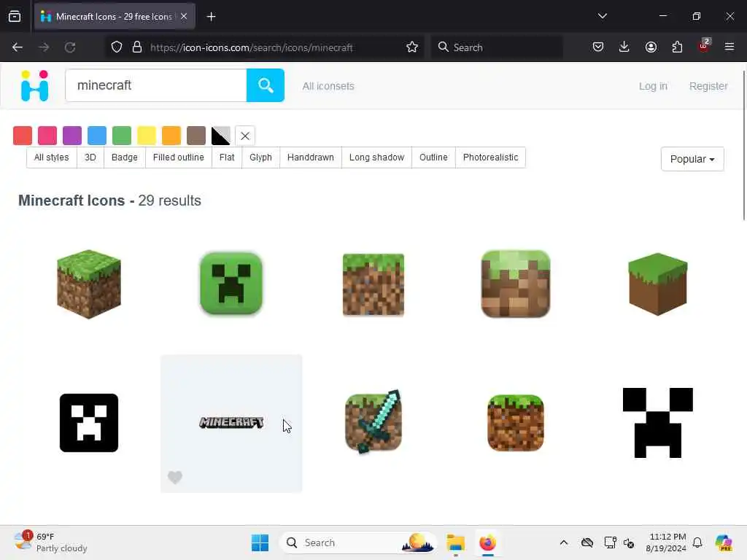This screenshot has height=560, width=747.
Task: Open All iconsets link
Action: tap(328, 86)
